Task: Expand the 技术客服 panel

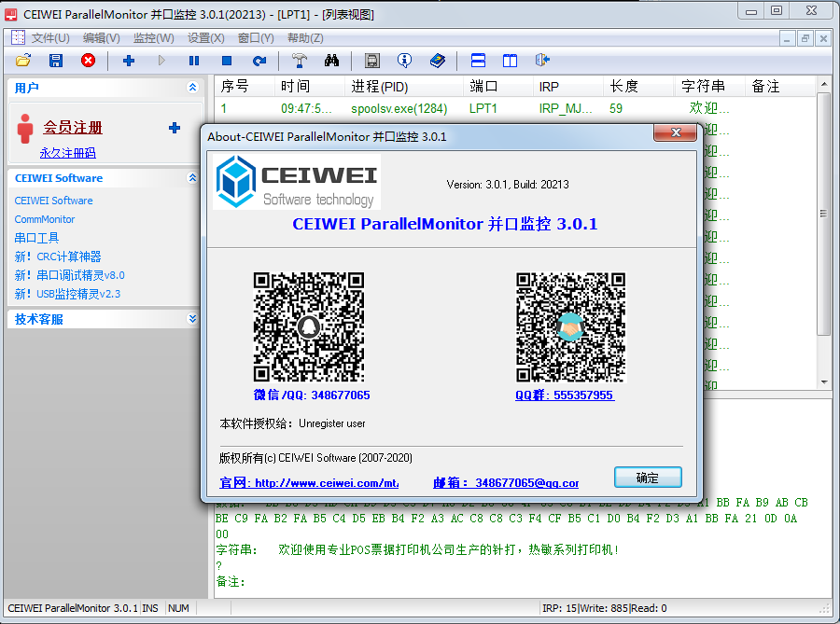Action: pyautogui.click(x=193, y=319)
